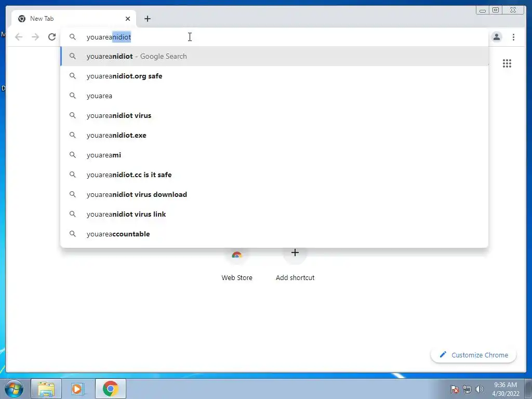Choose suggestion youareami

point(274,155)
